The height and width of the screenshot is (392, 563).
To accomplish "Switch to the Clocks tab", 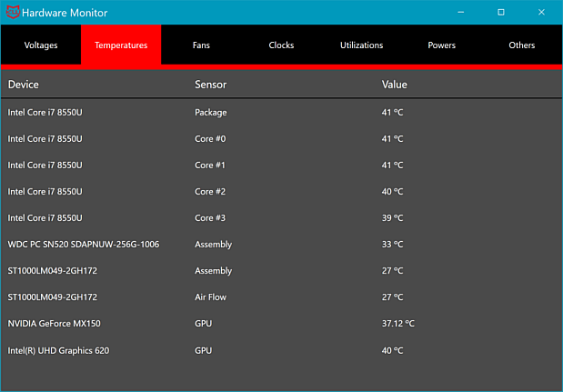I will click(281, 45).
